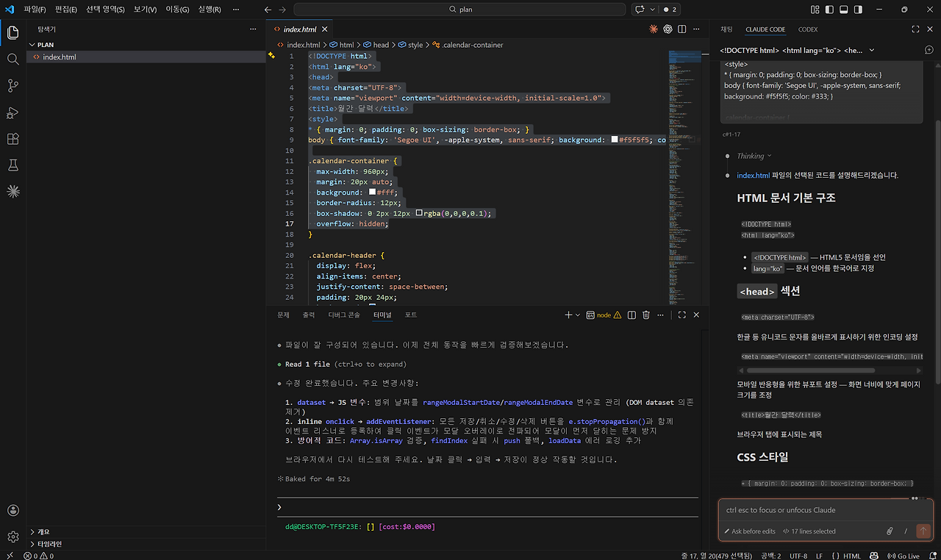
Task: Click the 공백: 2 indentation setting
Action: [x=770, y=556]
